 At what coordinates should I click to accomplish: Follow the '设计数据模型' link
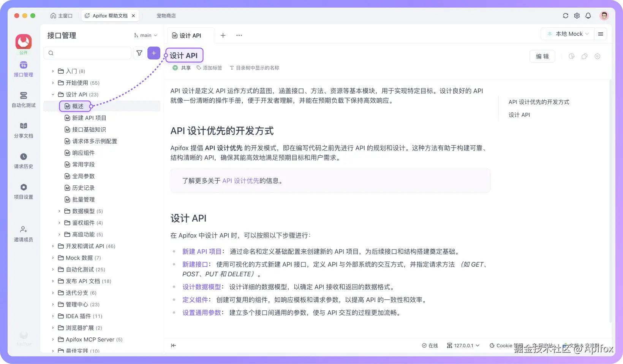pos(202,287)
